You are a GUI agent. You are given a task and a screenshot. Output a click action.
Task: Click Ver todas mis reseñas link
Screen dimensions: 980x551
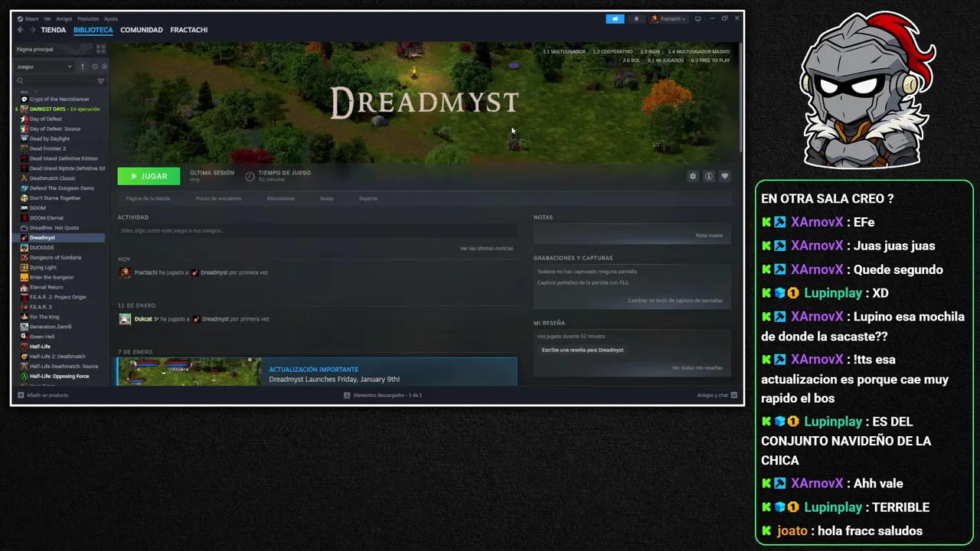[x=697, y=368]
